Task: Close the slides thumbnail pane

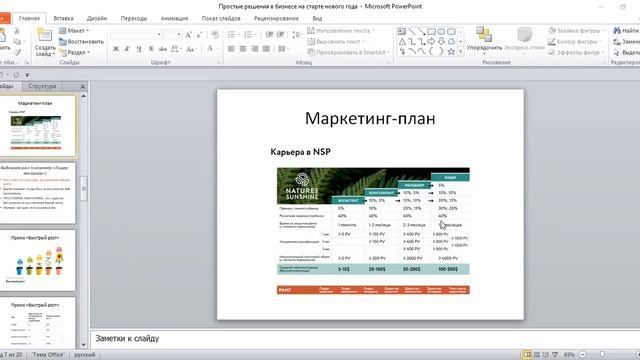Action: [x=83, y=87]
